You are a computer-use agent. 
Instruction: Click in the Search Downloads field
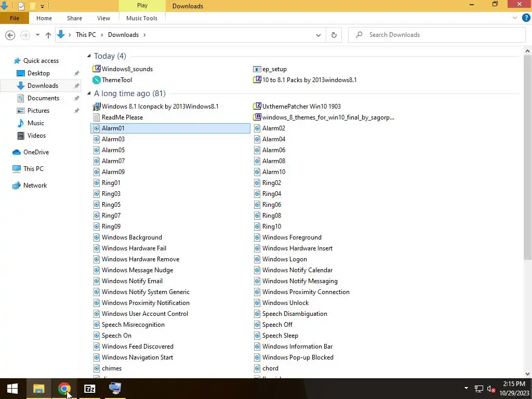coord(437,35)
